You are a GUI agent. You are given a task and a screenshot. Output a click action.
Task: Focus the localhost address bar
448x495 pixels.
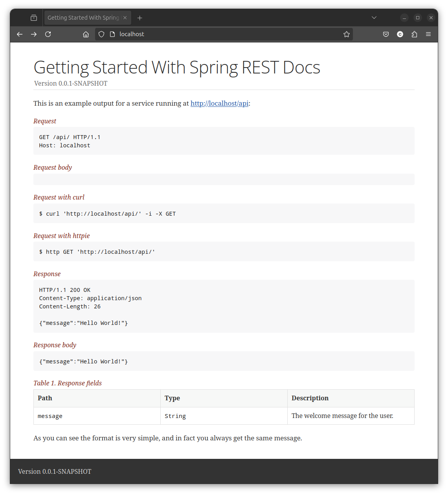224,34
